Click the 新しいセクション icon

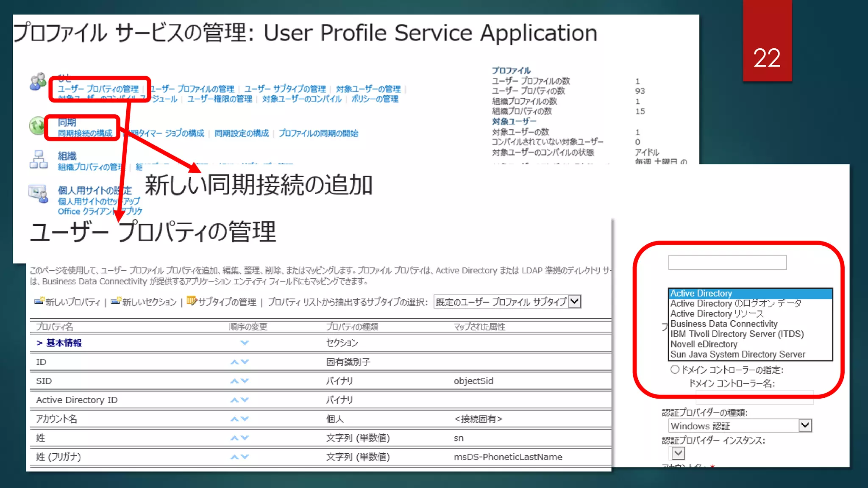116,301
